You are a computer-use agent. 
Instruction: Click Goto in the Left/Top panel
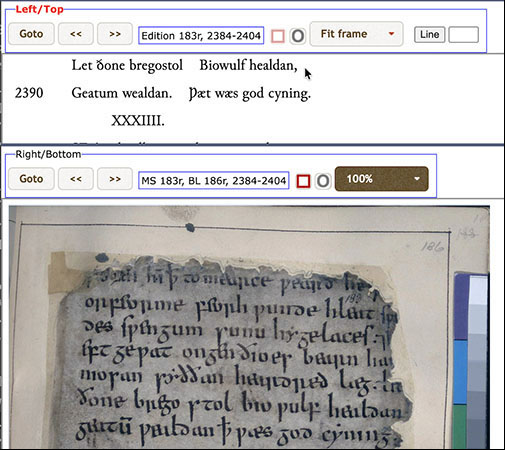(x=31, y=34)
